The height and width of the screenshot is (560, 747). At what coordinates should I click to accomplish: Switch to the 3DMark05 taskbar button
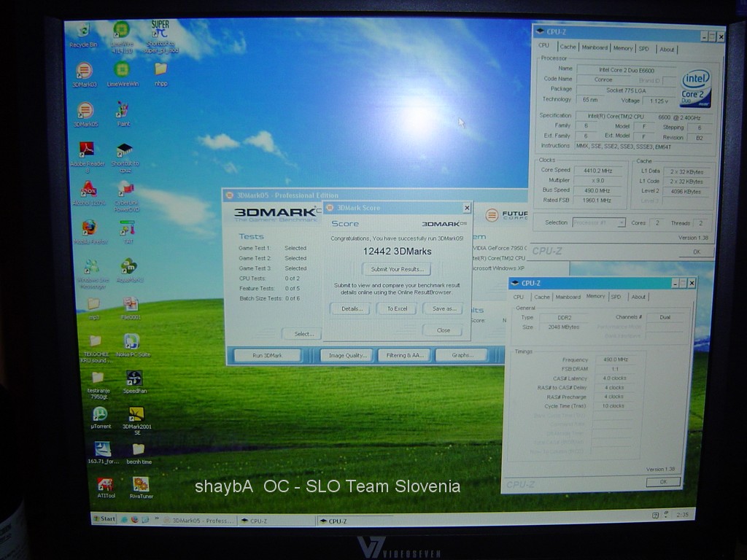click(x=199, y=521)
